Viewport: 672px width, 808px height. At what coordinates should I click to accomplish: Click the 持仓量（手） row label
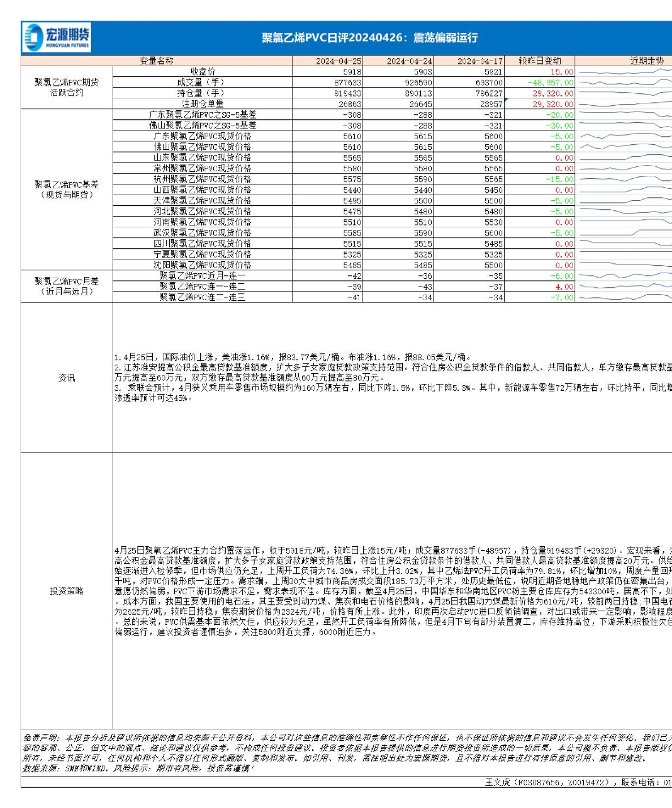(201, 93)
